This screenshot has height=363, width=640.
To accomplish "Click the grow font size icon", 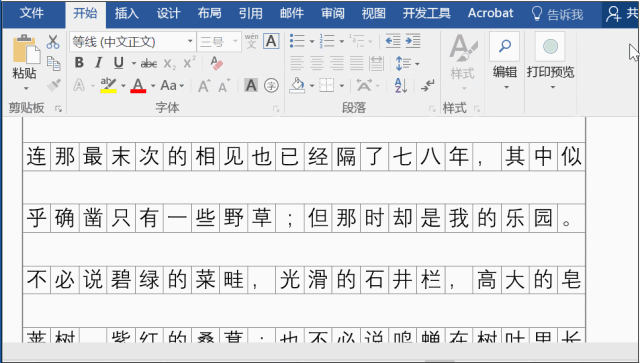I will (204, 86).
